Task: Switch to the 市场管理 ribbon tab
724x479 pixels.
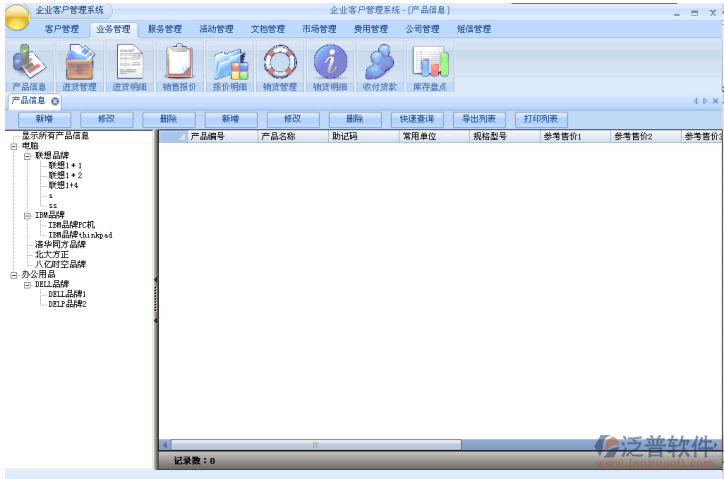Action: click(320, 29)
